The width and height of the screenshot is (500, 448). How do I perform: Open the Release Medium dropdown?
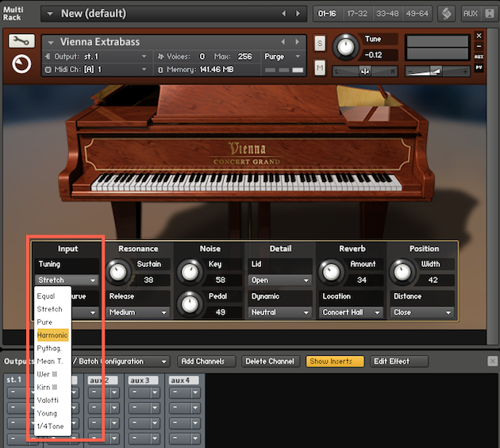137,312
